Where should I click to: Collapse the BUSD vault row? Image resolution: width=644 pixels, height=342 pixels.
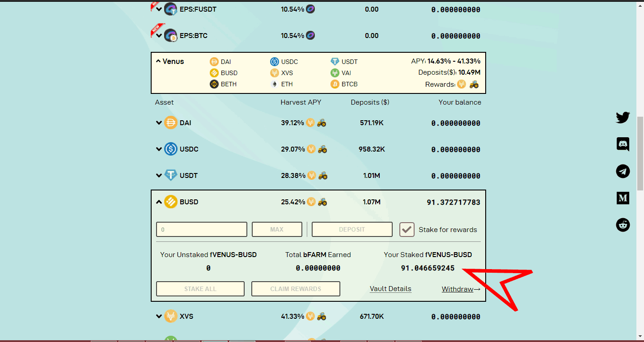[159, 202]
